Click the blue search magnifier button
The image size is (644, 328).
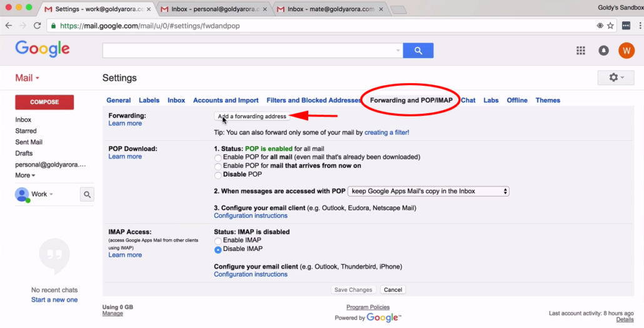pos(418,51)
